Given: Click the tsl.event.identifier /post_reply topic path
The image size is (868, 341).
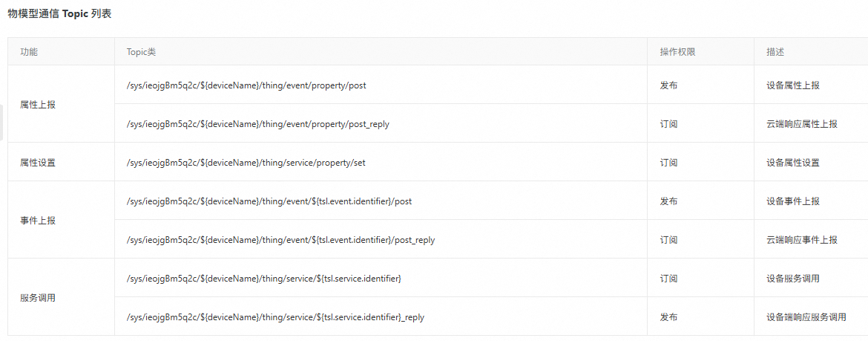Looking at the screenshot, I should click(x=280, y=240).
